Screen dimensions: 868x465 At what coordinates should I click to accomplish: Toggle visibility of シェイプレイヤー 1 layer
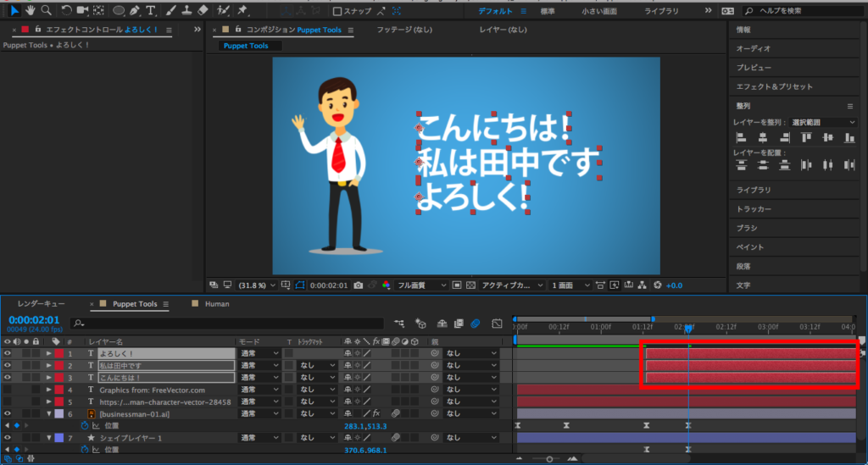(7, 438)
